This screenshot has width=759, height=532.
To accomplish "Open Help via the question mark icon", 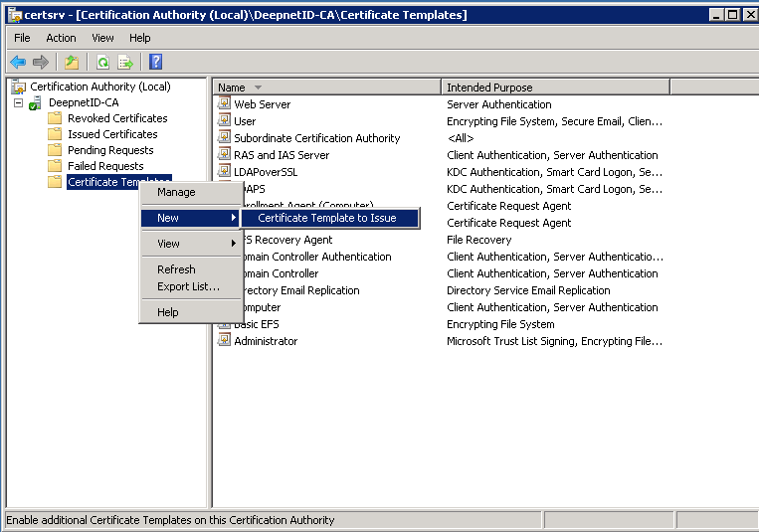I will tap(155, 62).
